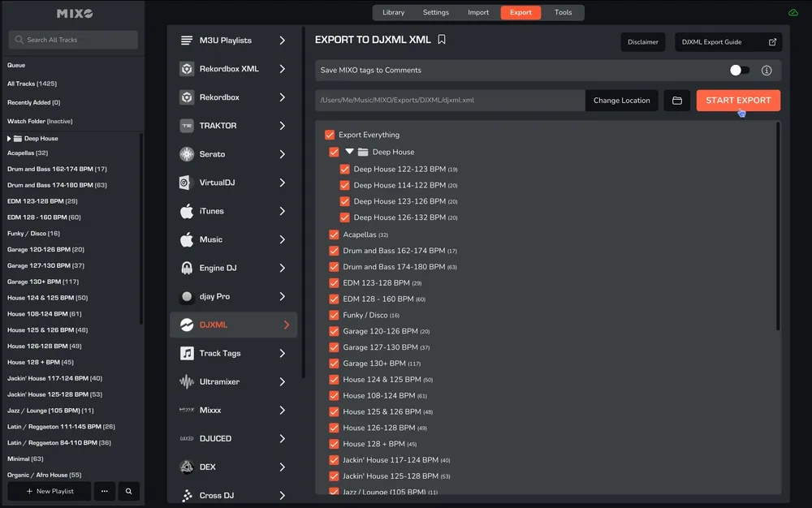
Task: Open Rekordbox XML export chevron
Action: (x=283, y=69)
